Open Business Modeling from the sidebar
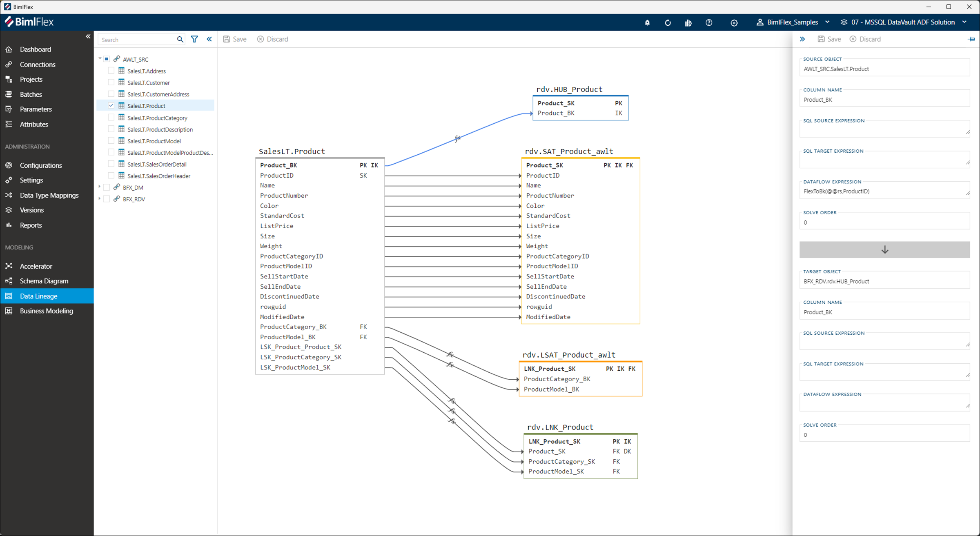Viewport: 980px width, 536px height. tap(46, 311)
